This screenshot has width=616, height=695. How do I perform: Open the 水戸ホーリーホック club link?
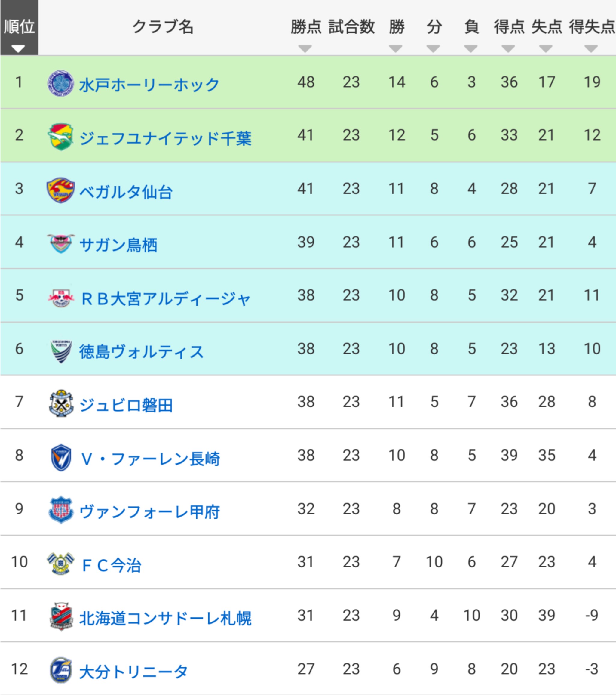[149, 85]
